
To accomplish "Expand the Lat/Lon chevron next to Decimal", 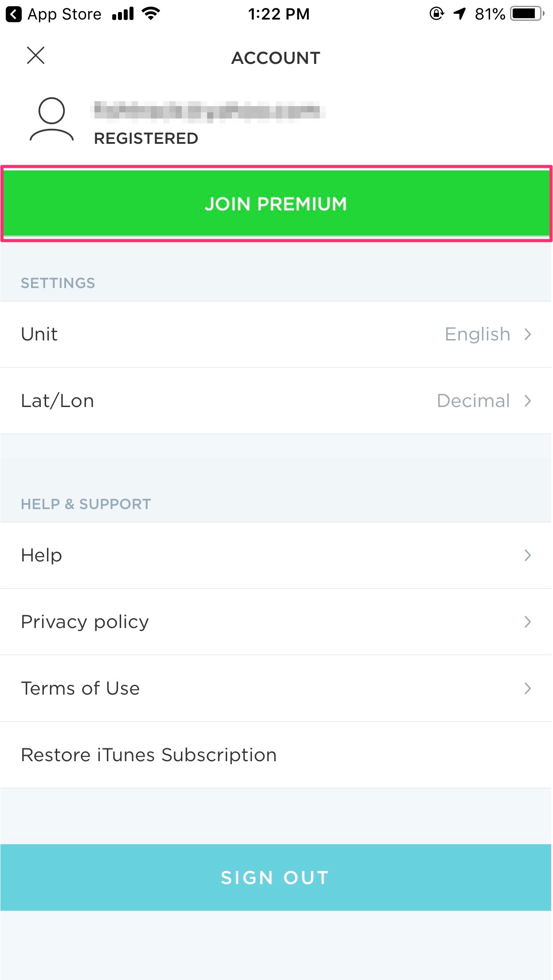I will [x=527, y=401].
